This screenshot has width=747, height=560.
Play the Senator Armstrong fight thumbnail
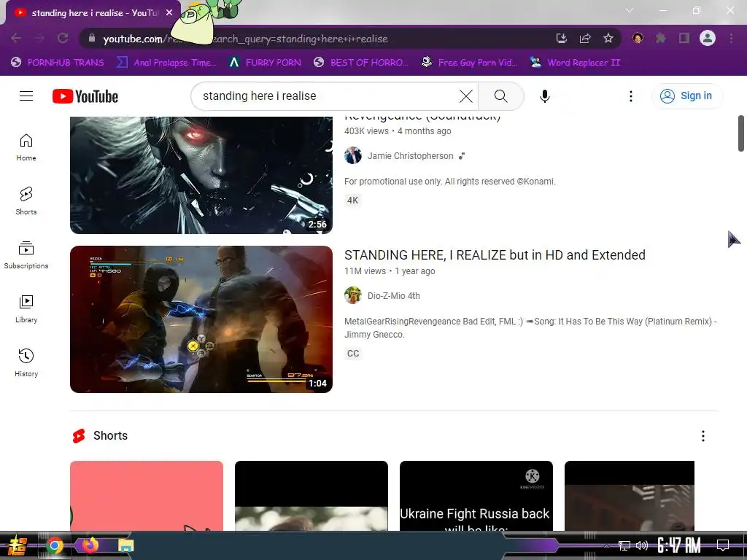point(201,319)
